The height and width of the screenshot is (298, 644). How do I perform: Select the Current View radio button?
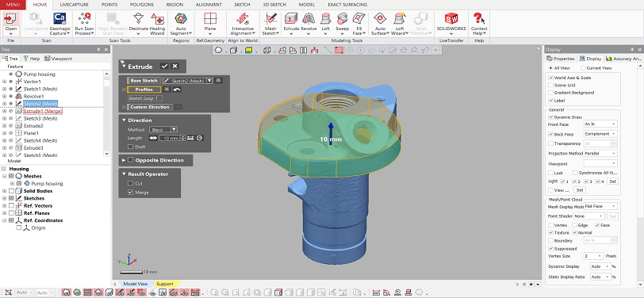click(x=583, y=68)
